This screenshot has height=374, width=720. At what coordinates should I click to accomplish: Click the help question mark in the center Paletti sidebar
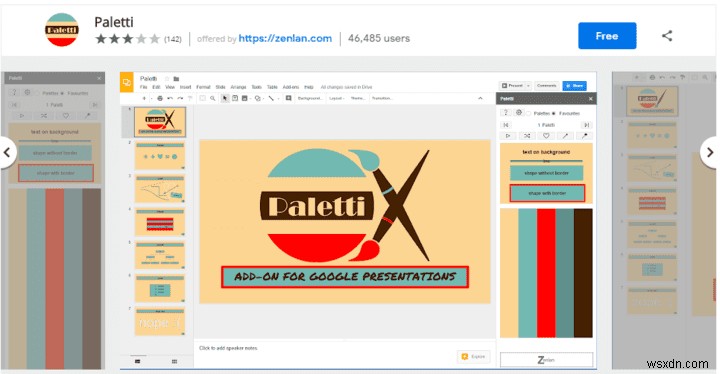coord(506,113)
